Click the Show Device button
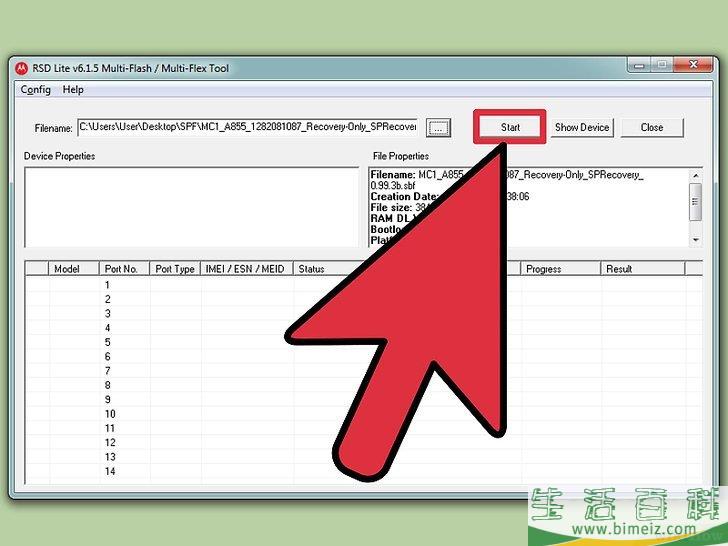 (582, 127)
